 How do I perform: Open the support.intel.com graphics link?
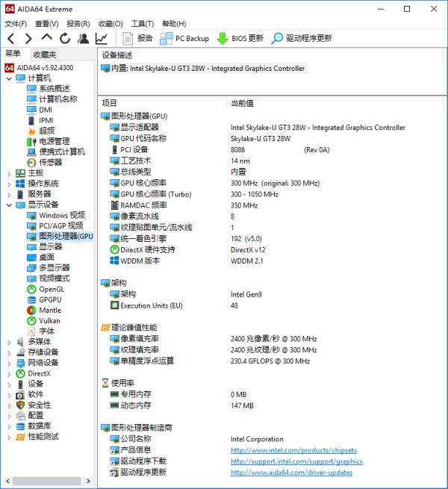[296, 461]
